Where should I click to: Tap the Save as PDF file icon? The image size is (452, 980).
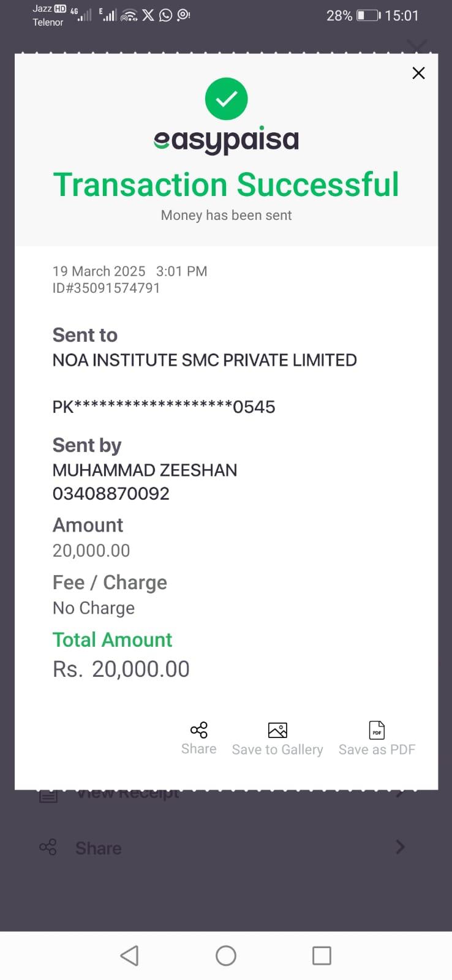[x=377, y=730]
